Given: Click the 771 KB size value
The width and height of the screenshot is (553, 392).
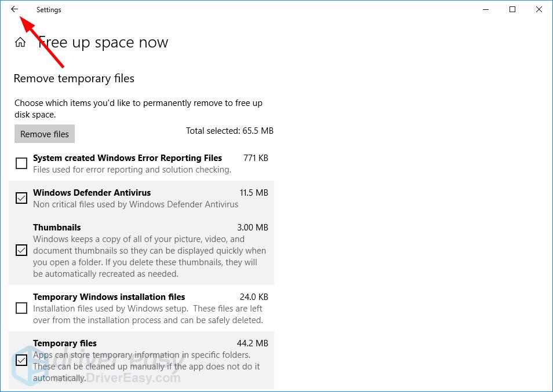Looking at the screenshot, I should pos(255,158).
